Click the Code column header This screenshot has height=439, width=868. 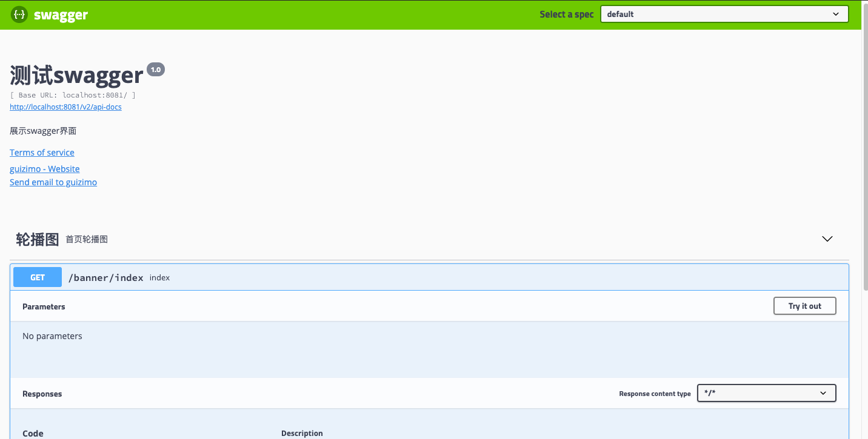(x=33, y=434)
